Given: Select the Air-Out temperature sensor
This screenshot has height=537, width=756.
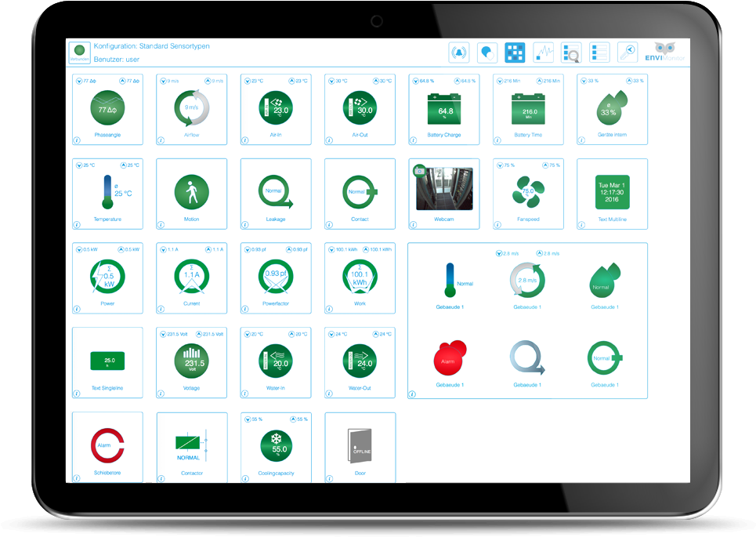Looking at the screenshot, I should 360,107.
